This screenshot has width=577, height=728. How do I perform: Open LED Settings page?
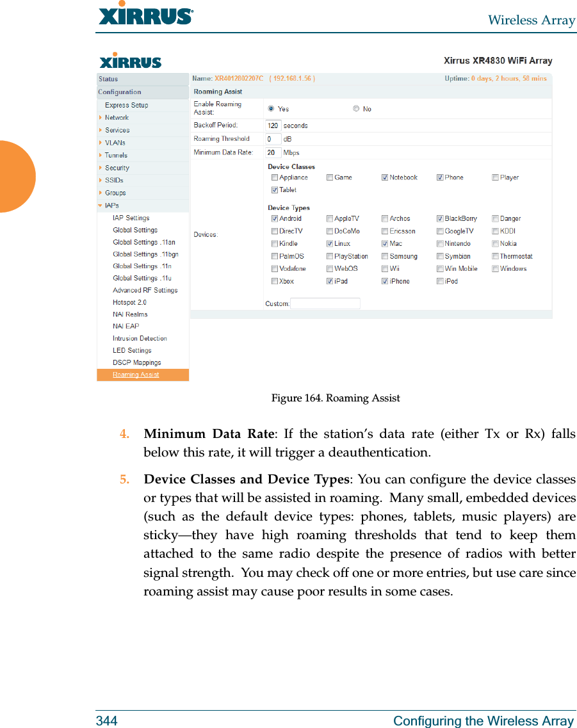(x=132, y=350)
